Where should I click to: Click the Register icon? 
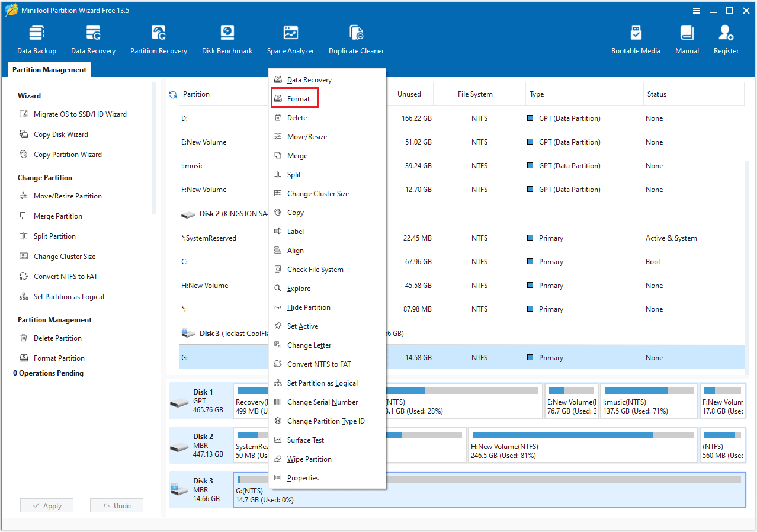[x=726, y=39]
